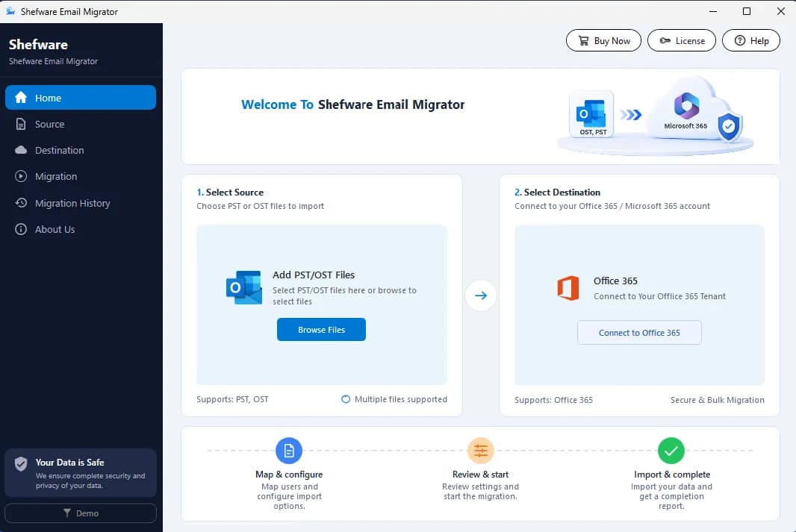This screenshot has height=532, width=796.
Task: Open the Home tab in sidebar
Action: click(x=81, y=98)
